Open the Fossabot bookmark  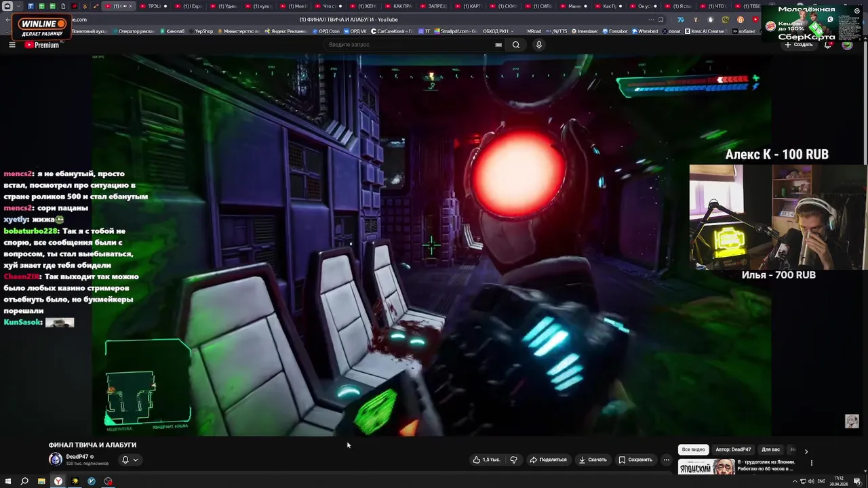point(614,31)
